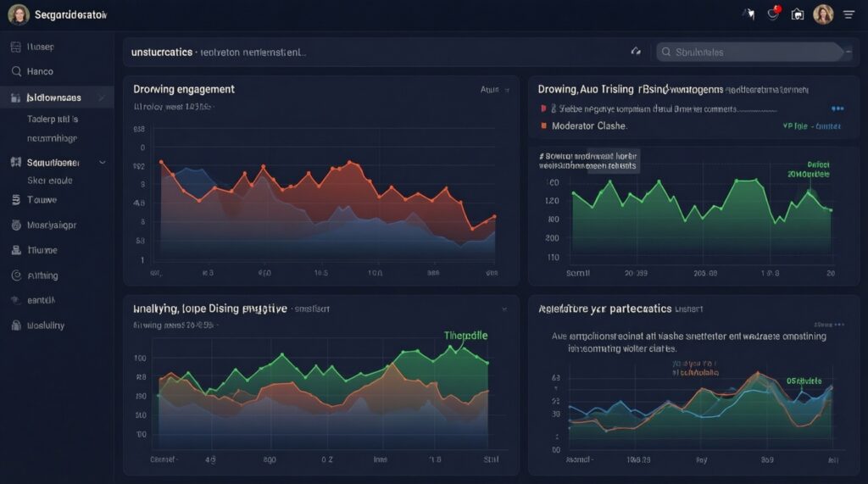The image size is (868, 484).
Task: Click the search input field in header
Action: pyautogui.click(x=750, y=52)
